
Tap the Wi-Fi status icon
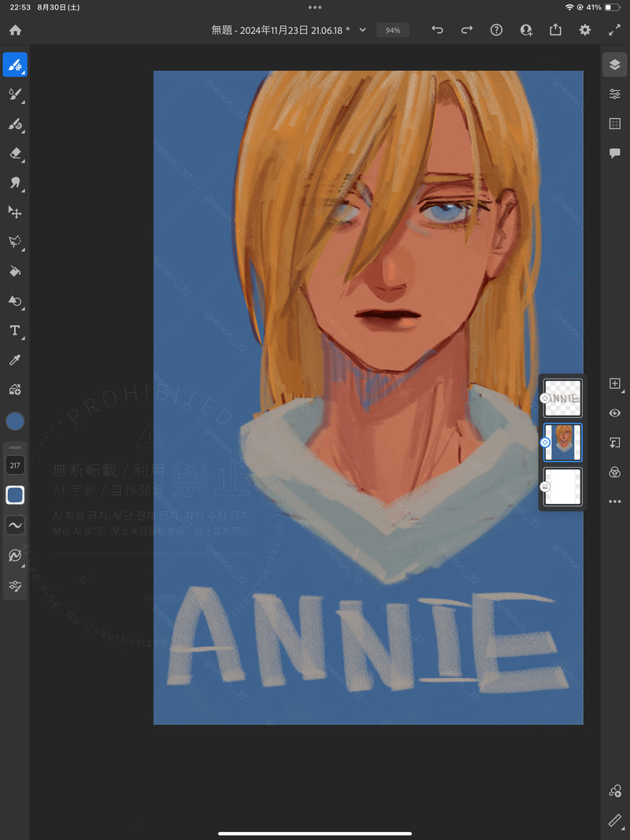tap(569, 8)
